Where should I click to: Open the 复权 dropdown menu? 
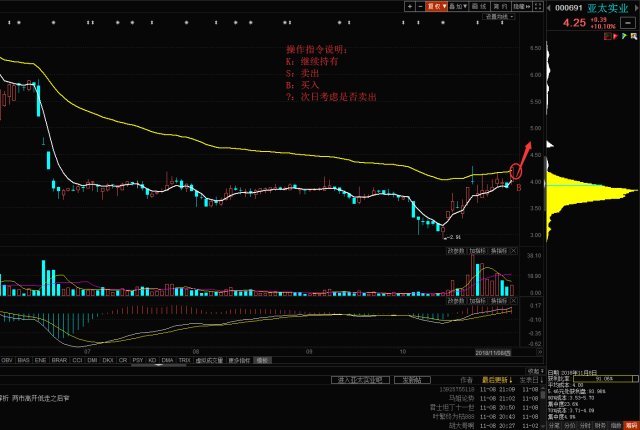pos(436,6)
